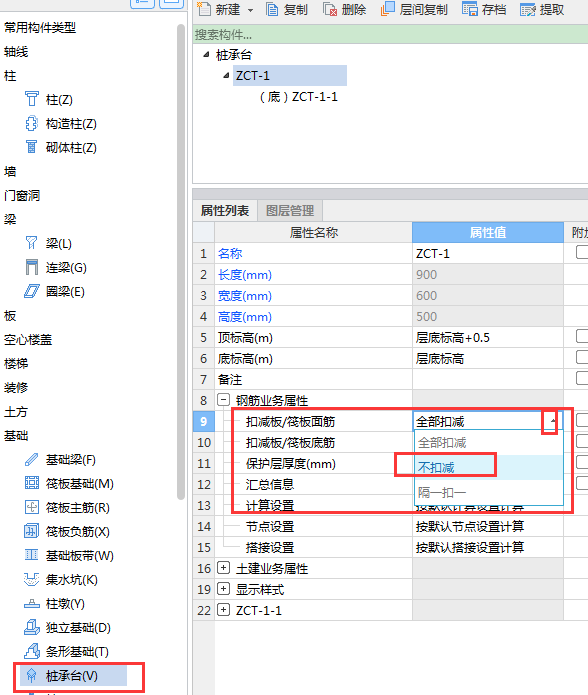This screenshot has height=695, width=588.
Task: Switch to the 图层管理 tab
Action: point(290,211)
